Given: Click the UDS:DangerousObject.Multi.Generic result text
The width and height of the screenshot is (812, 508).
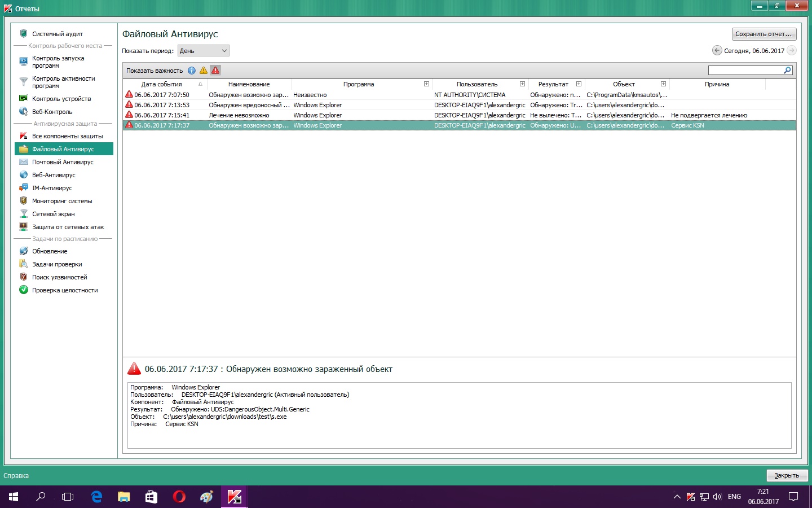Looking at the screenshot, I should [260, 409].
